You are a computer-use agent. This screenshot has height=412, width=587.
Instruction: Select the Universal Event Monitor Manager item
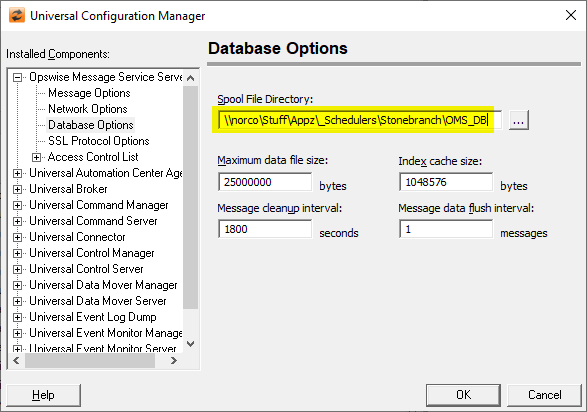pyautogui.click(x=106, y=333)
